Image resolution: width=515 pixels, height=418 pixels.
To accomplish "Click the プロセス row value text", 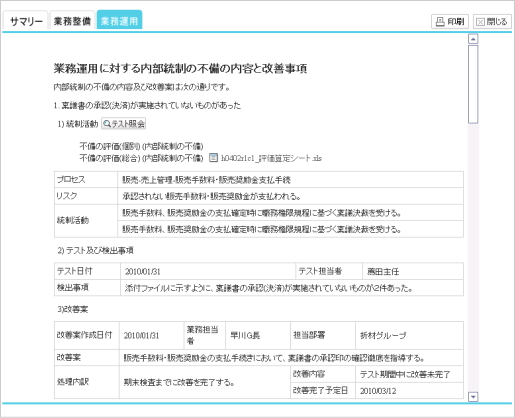I will point(206,180).
